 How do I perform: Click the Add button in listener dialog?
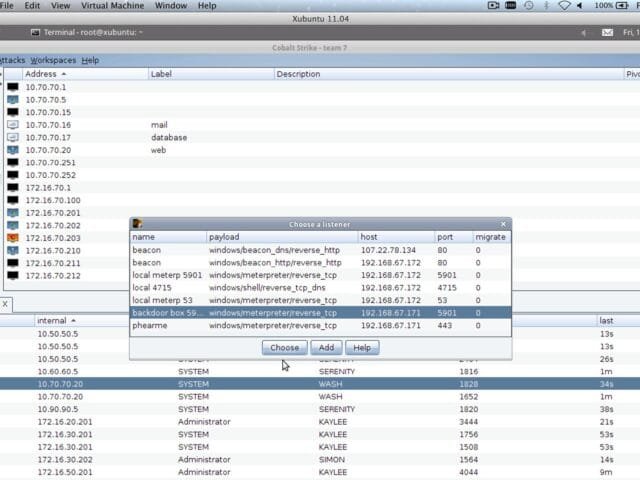tap(325, 348)
